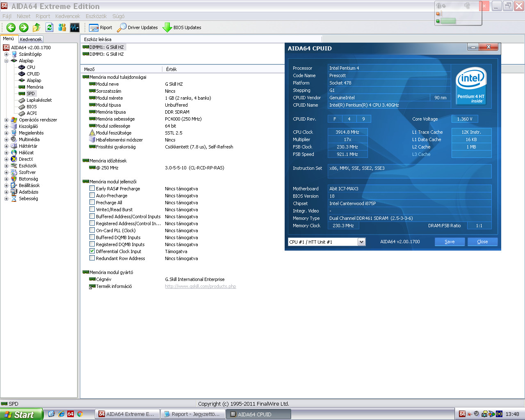Image resolution: width=525 pixels, height=420 pixels.
Task: Open BIOS Updates from toolbar
Action: tap(182, 27)
